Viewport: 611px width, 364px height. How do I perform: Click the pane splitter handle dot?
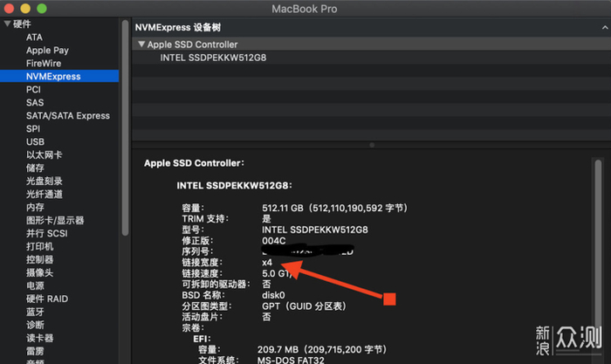pyautogui.click(x=372, y=145)
